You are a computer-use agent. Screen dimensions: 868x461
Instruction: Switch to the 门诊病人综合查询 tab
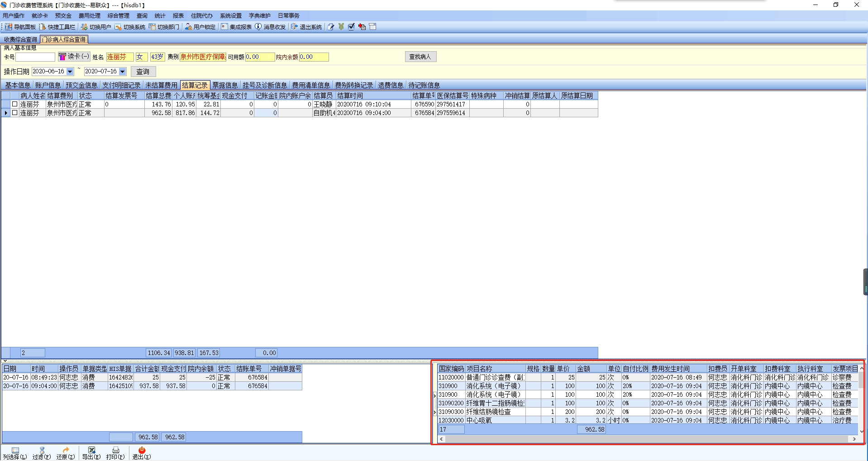pos(64,39)
